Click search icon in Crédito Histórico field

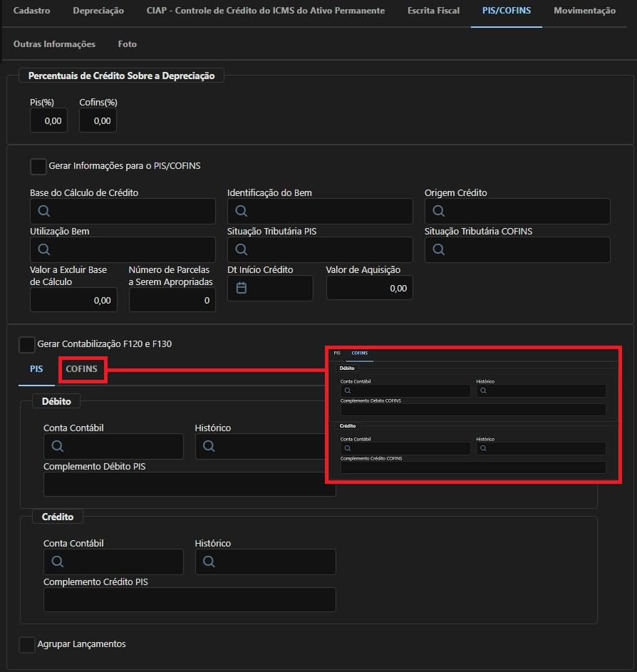209,562
